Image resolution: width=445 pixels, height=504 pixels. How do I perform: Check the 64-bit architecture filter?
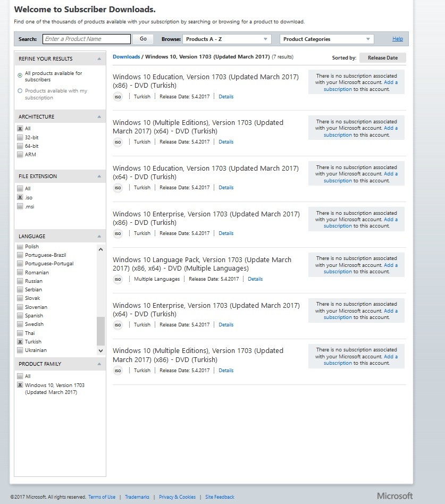click(20, 146)
